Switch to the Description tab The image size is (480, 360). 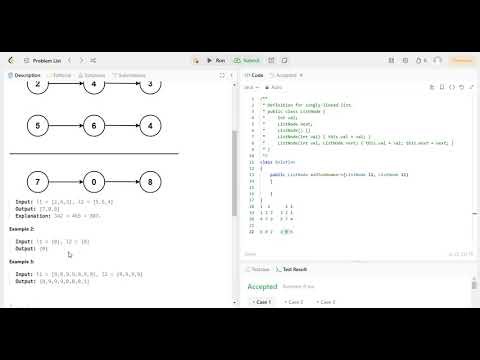pos(24,75)
